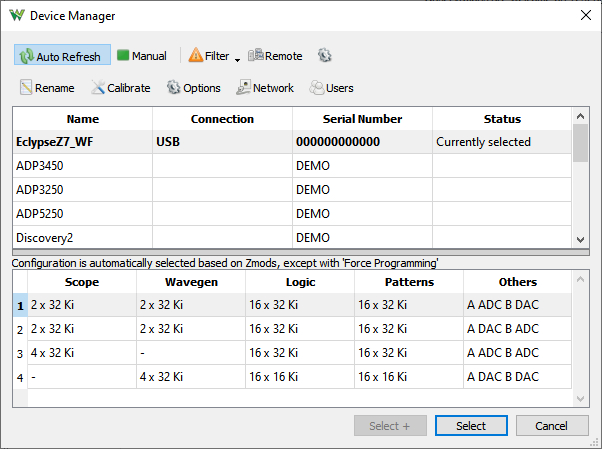Select the ADP3250 demo device
The height and width of the screenshot is (449, 602).
coord(292,189)
